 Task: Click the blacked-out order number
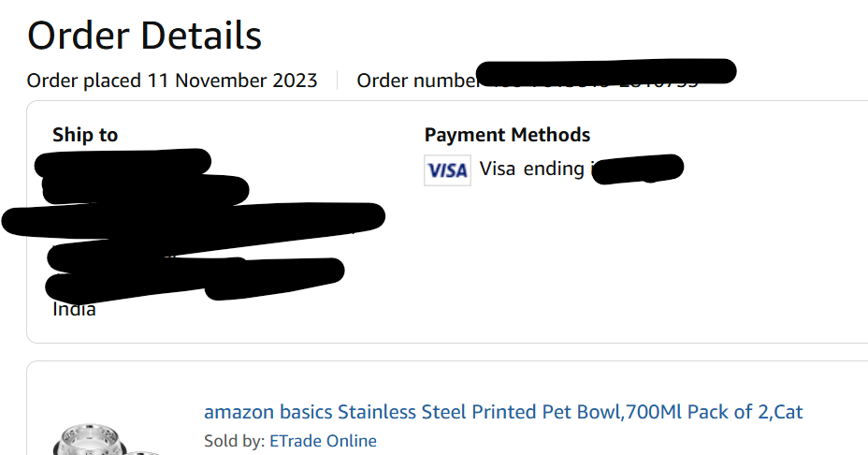pos(606,72)
